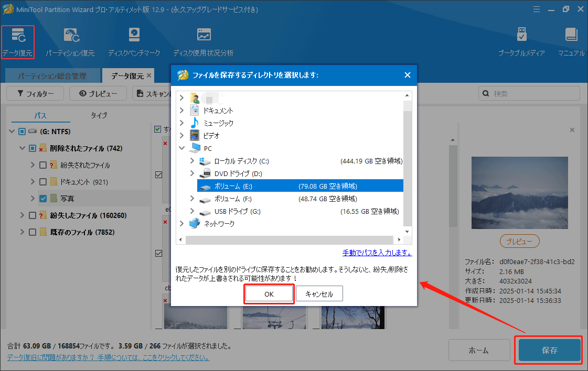
Task: Select the タイプ view tab
Action: click(x=99, y=115)
